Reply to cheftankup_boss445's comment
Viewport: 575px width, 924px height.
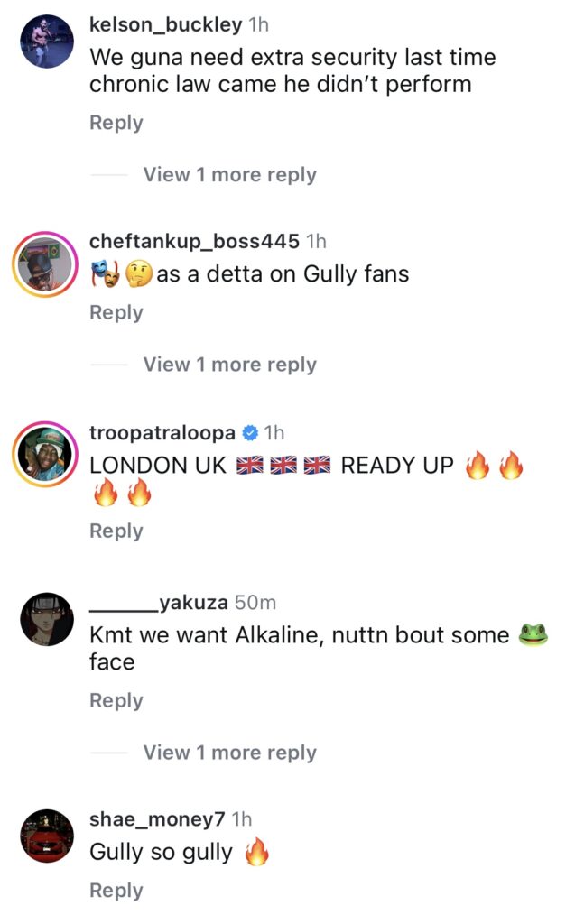click(116, 312)
